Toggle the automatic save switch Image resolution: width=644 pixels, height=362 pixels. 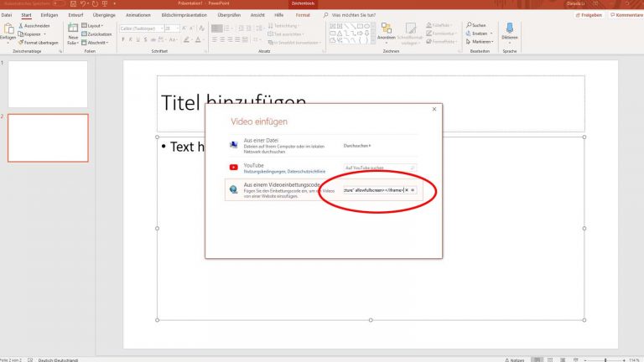(58, 4)
